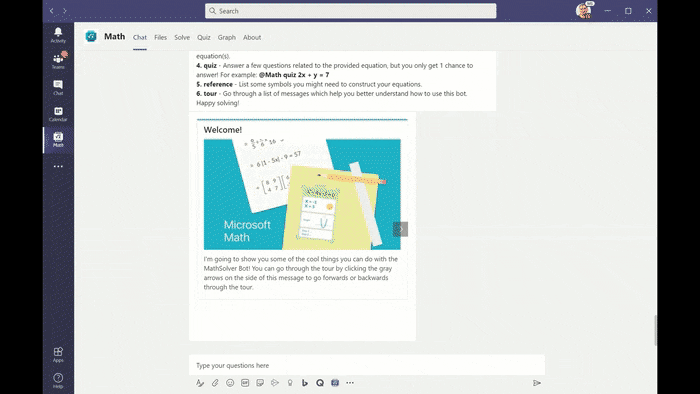
Task: Switch to the Solve tab
Action: [182, 37]
